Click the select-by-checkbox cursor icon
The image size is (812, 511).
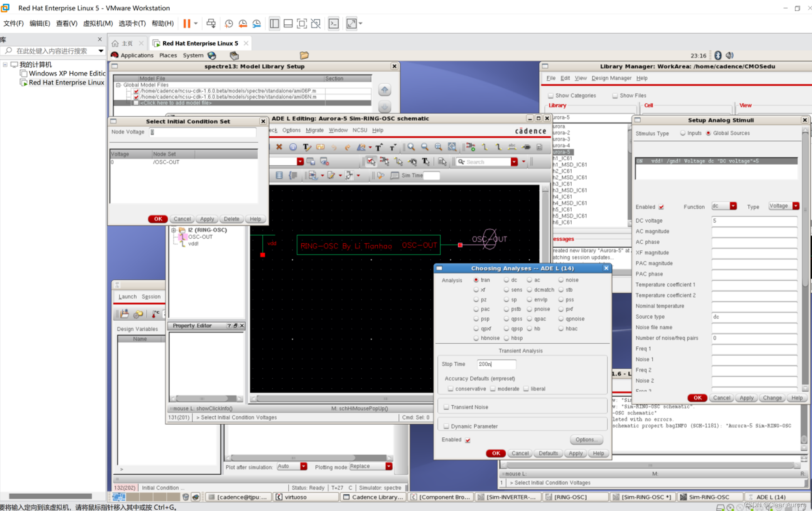click(371, 162)
